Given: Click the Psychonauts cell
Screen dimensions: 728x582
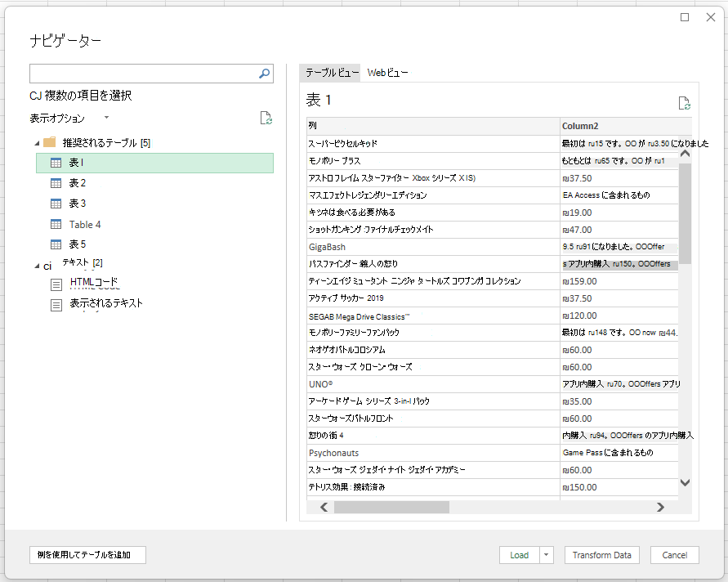Looking at the screenshot, I should (x=433, y=453).
